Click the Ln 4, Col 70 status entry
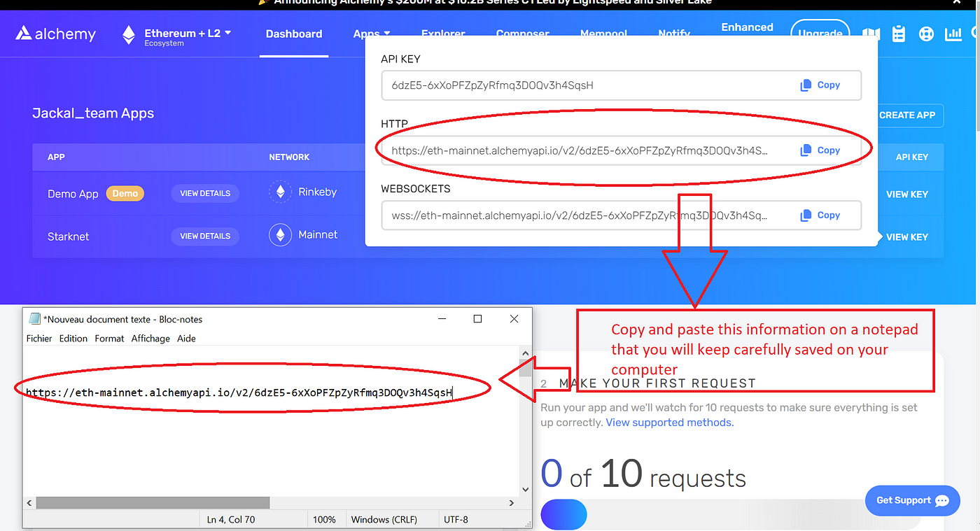The image size is (980, 531). pos(231,519)
